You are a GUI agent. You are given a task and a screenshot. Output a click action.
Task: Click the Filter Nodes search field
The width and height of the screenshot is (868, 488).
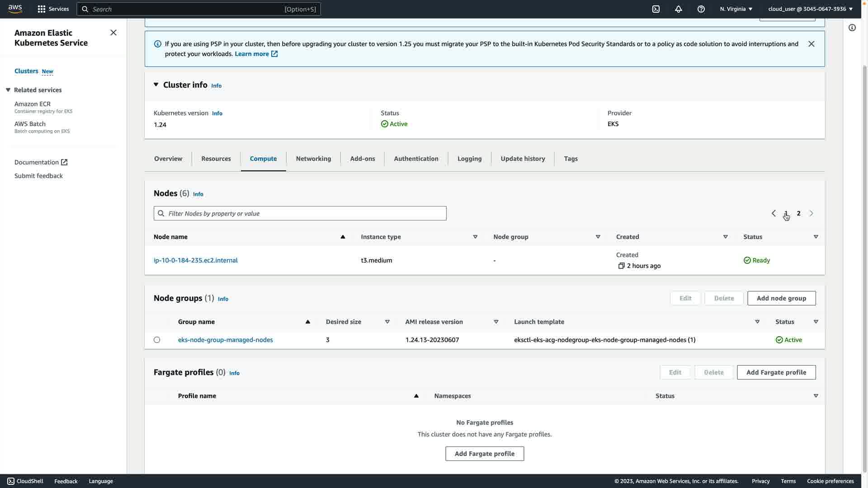[300, 213]
